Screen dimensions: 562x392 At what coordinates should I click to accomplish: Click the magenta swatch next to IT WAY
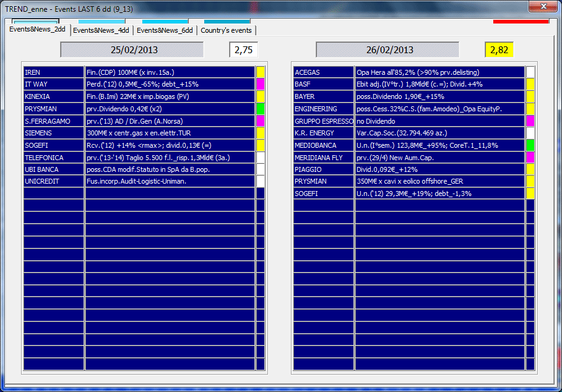pos(261,84)
